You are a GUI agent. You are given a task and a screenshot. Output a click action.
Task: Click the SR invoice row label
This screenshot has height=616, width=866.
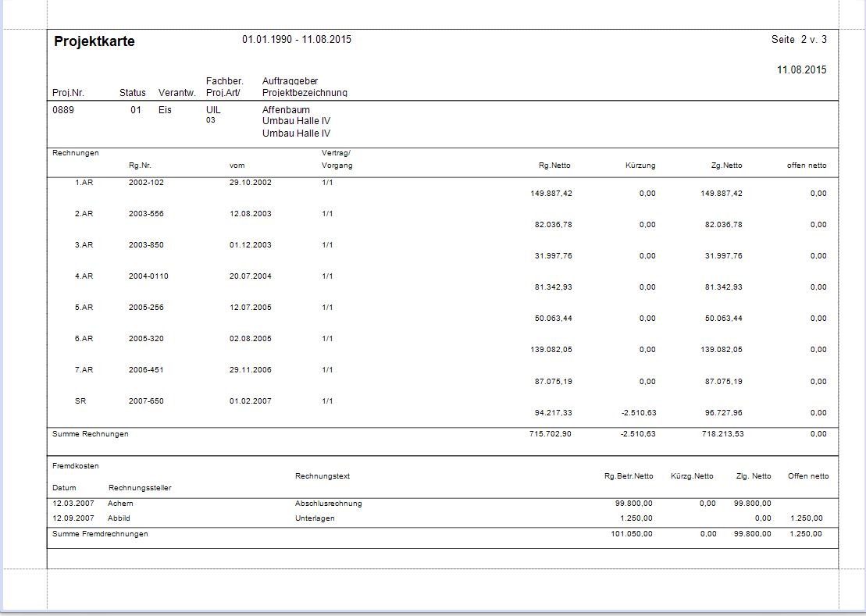pyautogui.click(x=80, y=401)
